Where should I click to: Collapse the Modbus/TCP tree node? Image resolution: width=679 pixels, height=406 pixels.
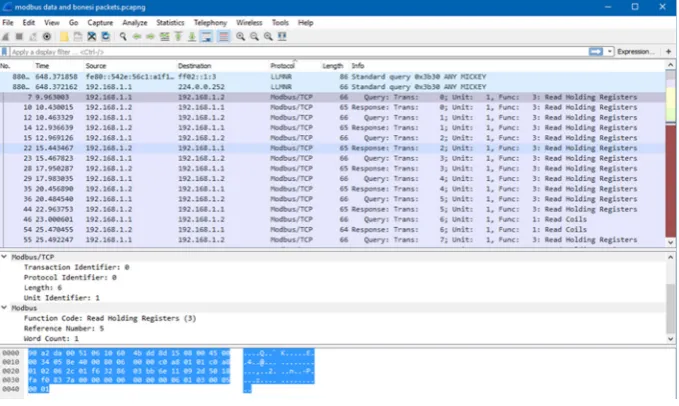pos(4,257)
